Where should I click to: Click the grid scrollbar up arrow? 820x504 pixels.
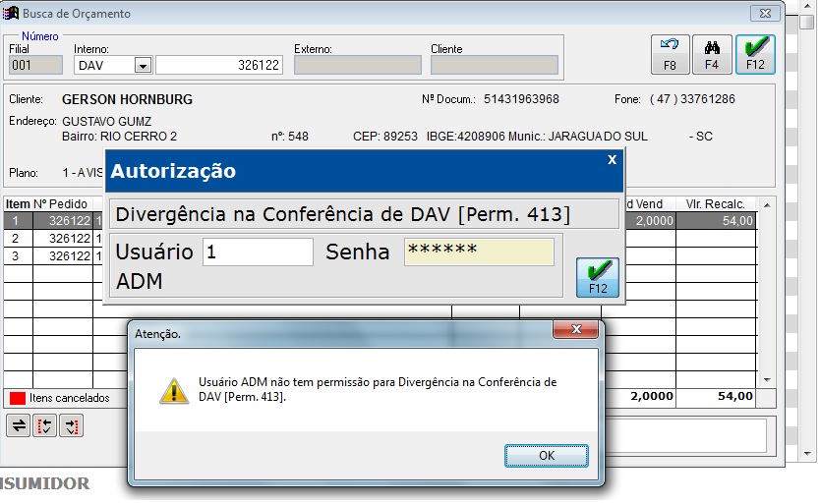[767, 205]
